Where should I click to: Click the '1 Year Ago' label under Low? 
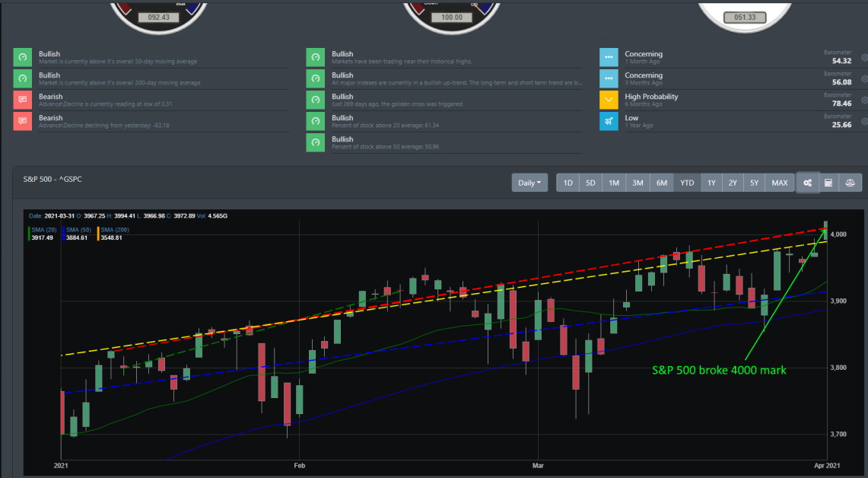click(x=639, y=126)
